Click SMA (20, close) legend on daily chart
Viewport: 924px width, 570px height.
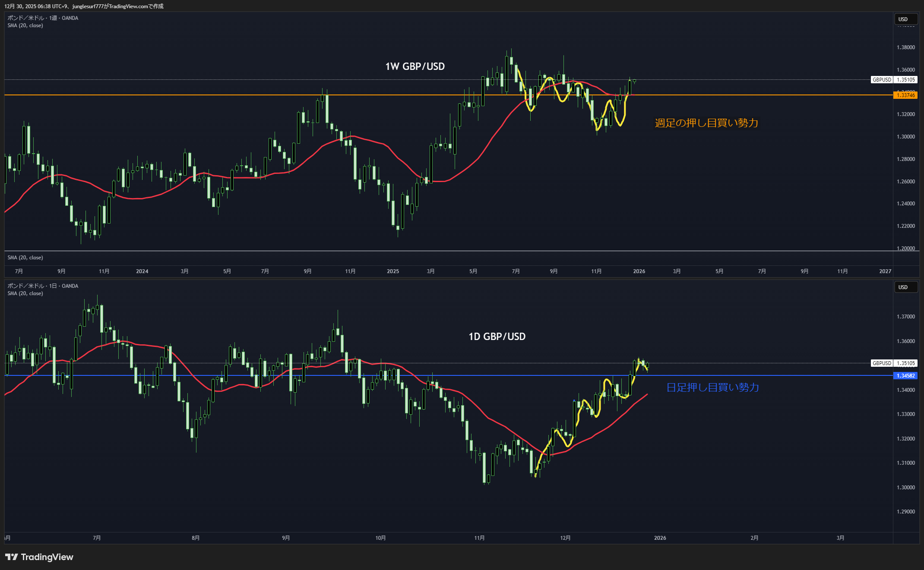[25, 293]
